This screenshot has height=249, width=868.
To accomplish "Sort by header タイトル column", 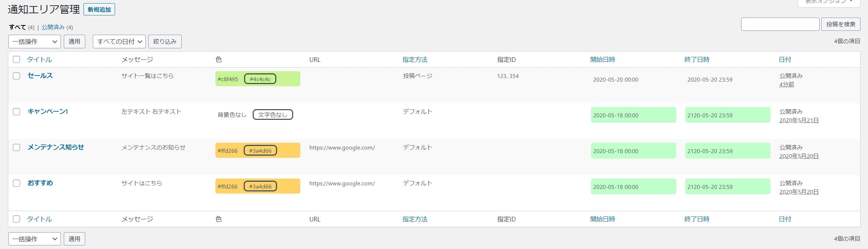I will point(39,59).
